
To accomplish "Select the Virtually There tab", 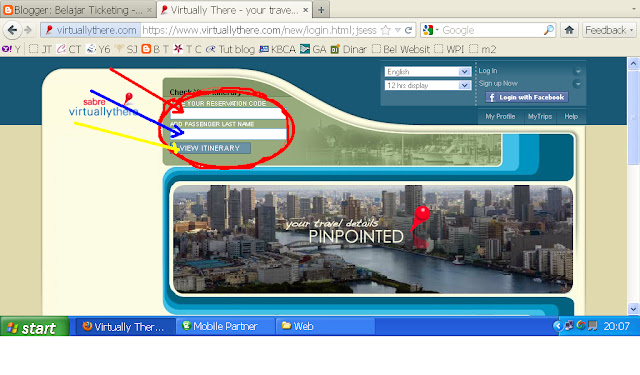I will point(234,10).
